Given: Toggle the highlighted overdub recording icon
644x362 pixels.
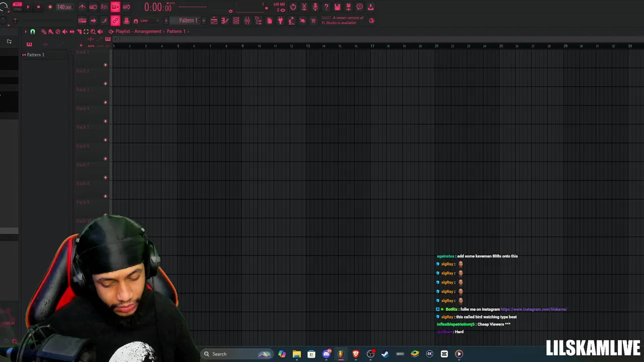Looking at the screenshot, I should [115, 7].
